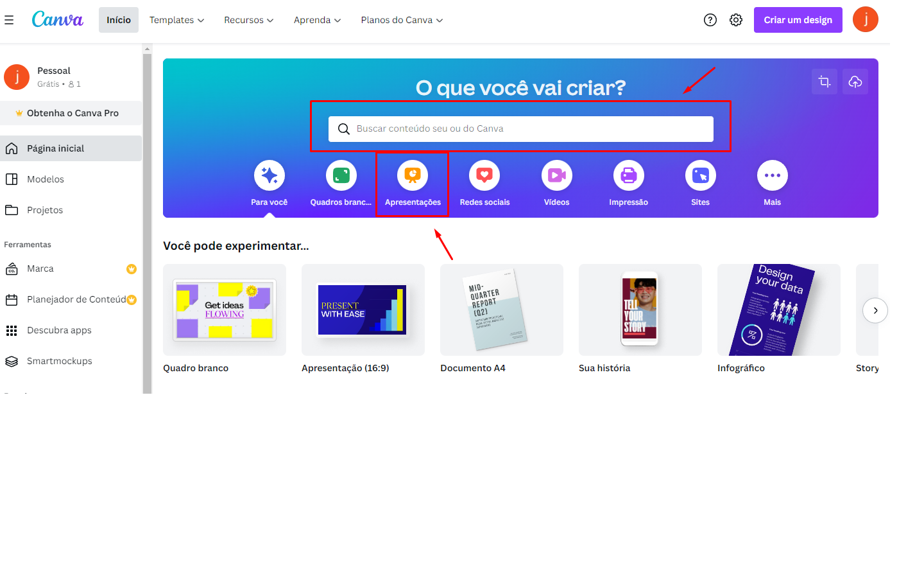Click the Pessoal team avatar in sidebar
This screenshot has width=924, height=578.
point(17,77)
